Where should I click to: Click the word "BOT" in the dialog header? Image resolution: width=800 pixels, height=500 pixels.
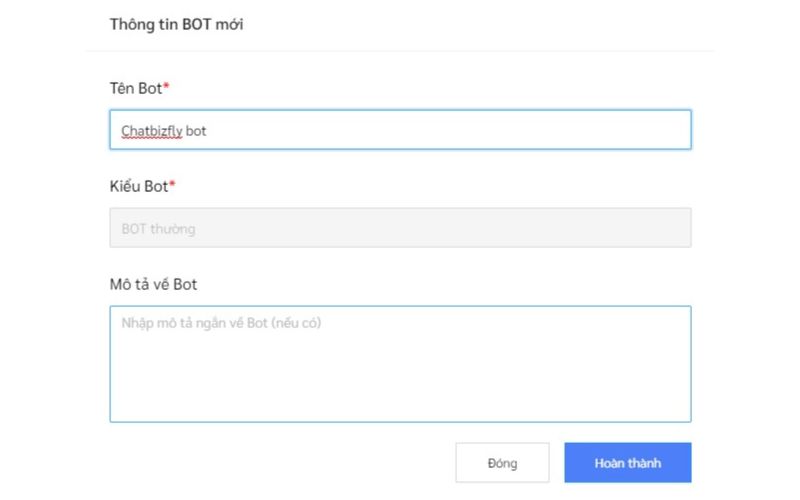(195, 25)
